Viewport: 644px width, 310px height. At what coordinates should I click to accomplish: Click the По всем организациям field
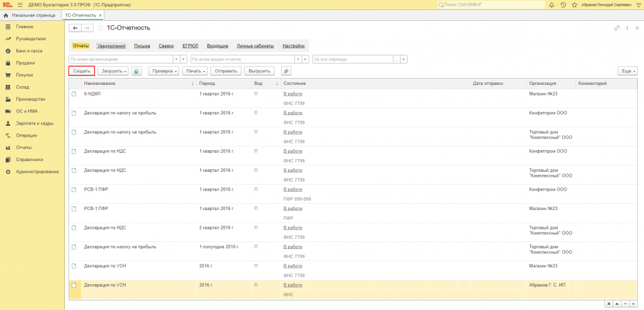tap(121, 59)
